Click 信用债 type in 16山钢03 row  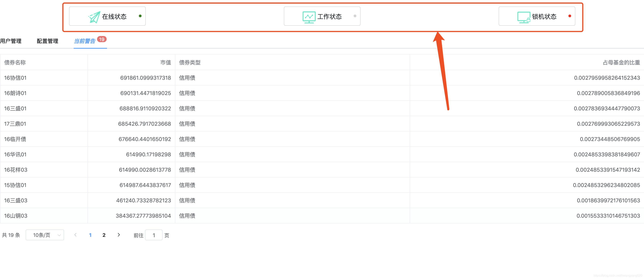pos(187,216)
